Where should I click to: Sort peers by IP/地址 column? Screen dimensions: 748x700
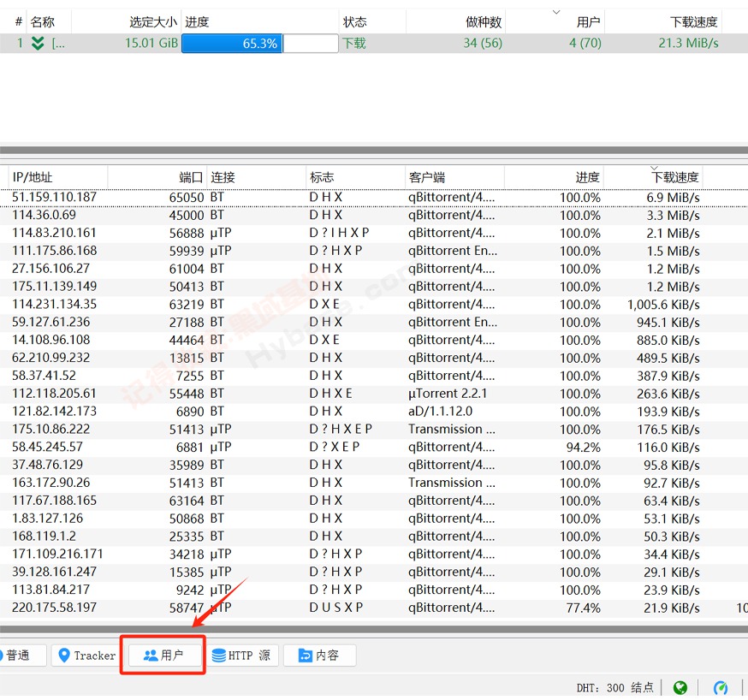tap(34, 177)
